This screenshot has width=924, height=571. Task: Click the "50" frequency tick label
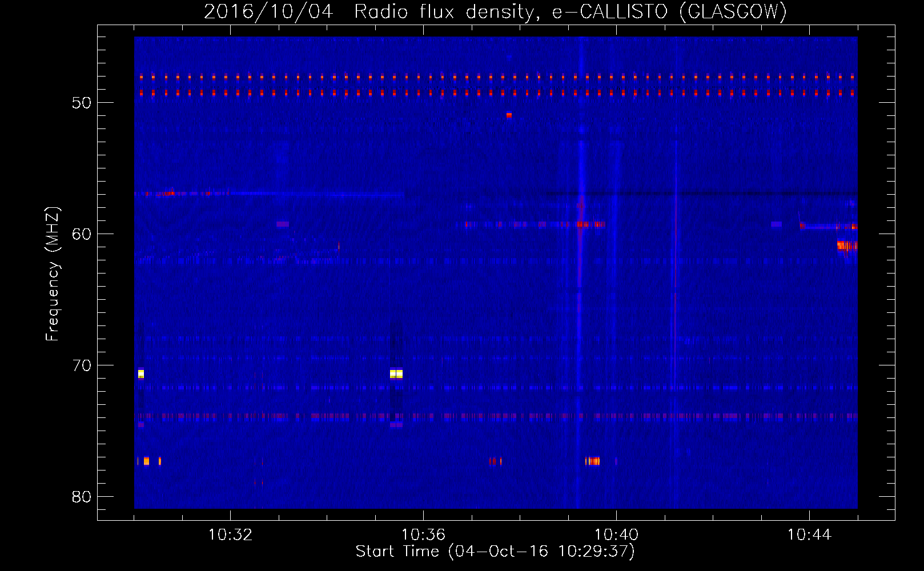coord(82,103)
